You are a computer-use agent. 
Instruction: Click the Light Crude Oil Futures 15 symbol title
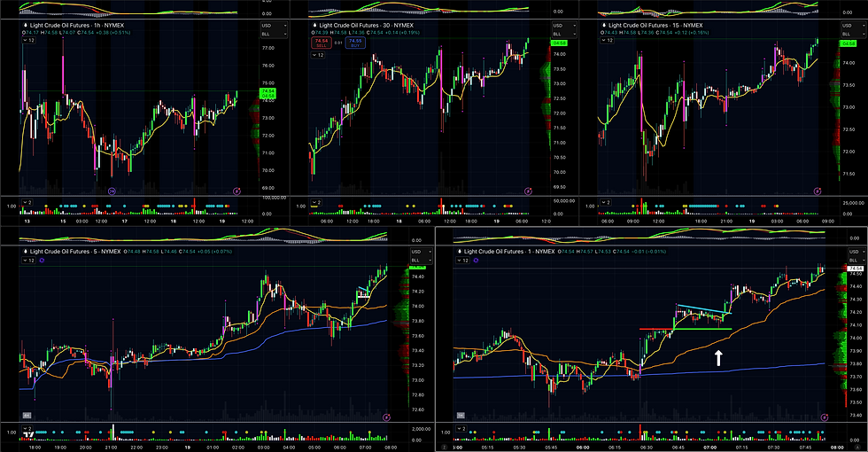[656, 26]
